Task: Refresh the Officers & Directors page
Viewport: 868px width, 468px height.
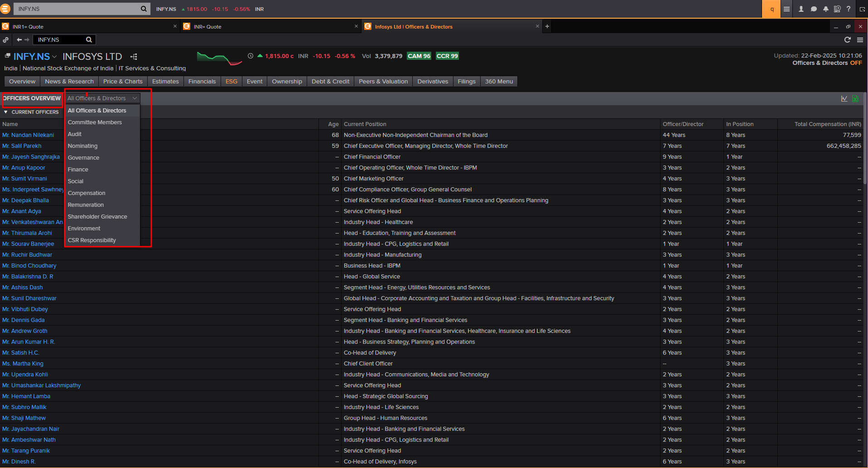Action: [847, 40]
